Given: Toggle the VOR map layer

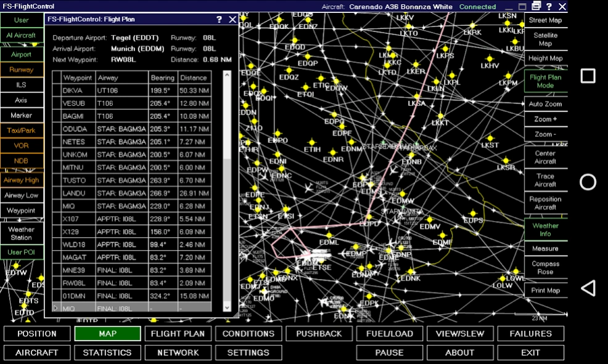Looking at the screenshot, I should point(22,145).
